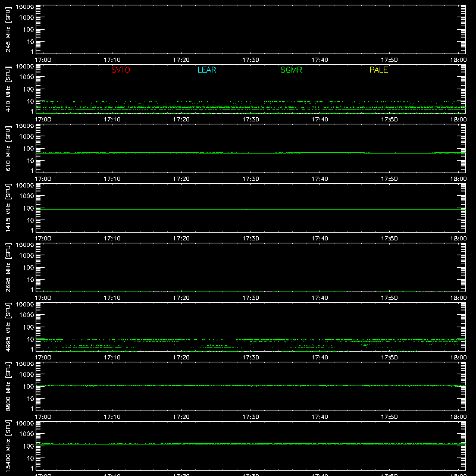Click 17:30 tick under the 4995 MHz panel
476x476 pixels.
coord(250,358)
